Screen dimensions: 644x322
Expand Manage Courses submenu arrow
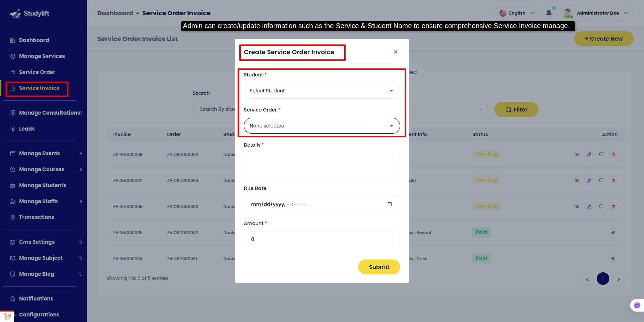[x=81, y=169]
